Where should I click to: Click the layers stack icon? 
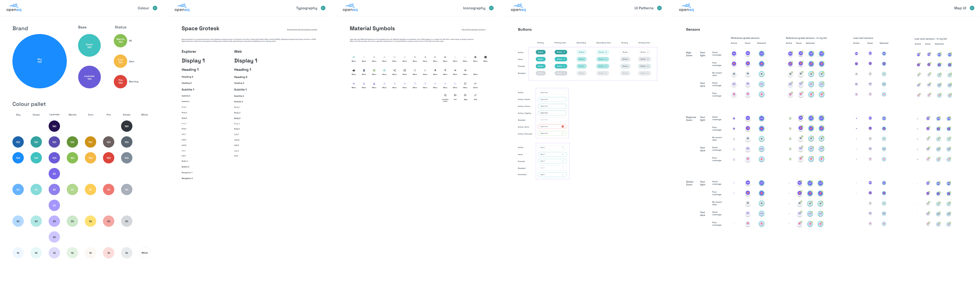435,70
